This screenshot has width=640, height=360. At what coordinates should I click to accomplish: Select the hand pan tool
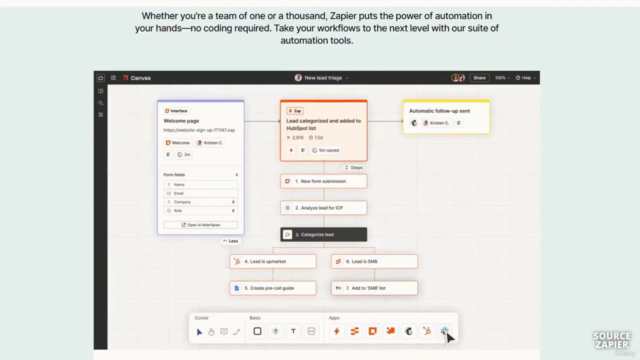(x=211, y=332)
